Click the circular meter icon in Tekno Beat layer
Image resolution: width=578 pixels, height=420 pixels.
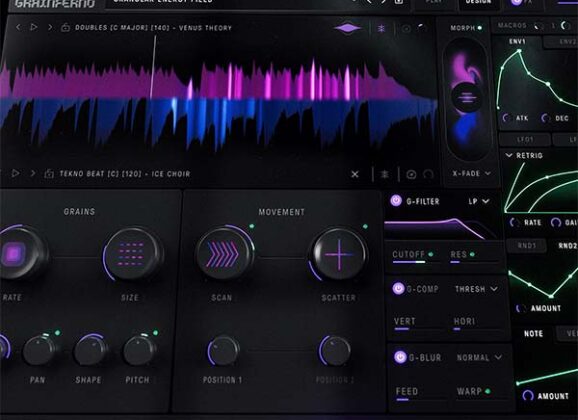[x=411, y=174]
